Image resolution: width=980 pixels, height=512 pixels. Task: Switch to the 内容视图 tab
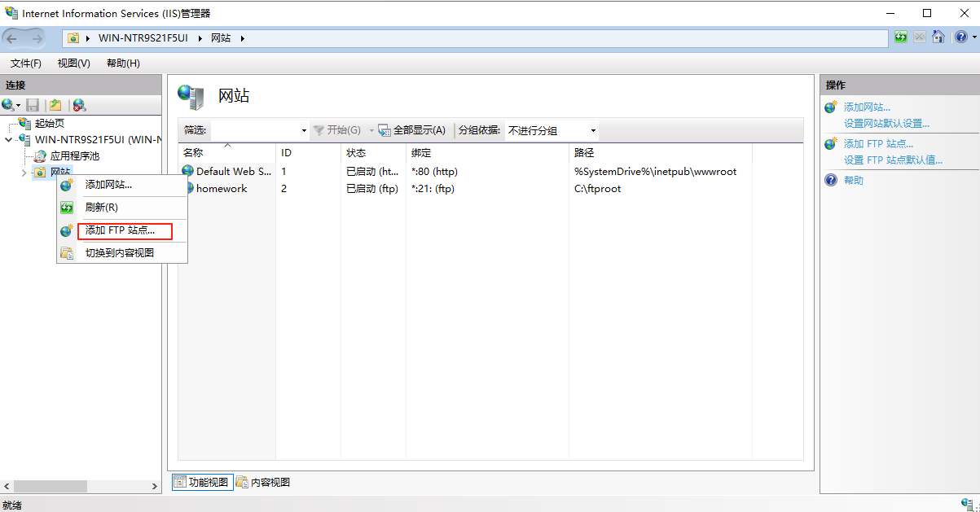point(263,482)
